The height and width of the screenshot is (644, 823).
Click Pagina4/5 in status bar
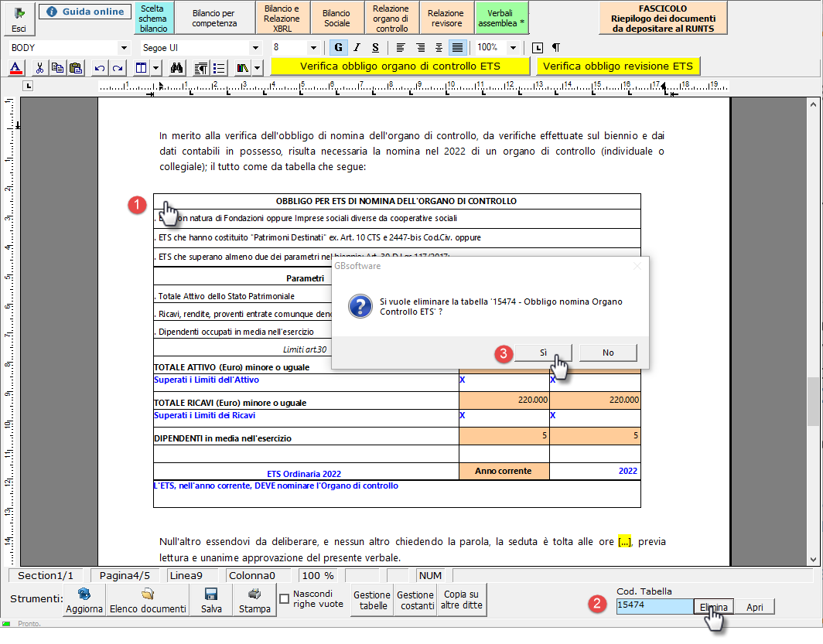pos(125,575)
